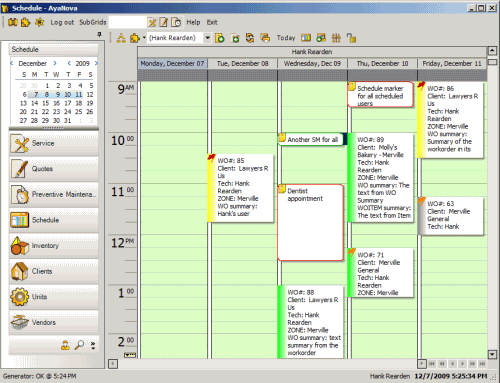Image resolution: width=500 pixels, height=383 pixels.
Task: Click the crossed tools service icon beside search box
Action: 152,22
